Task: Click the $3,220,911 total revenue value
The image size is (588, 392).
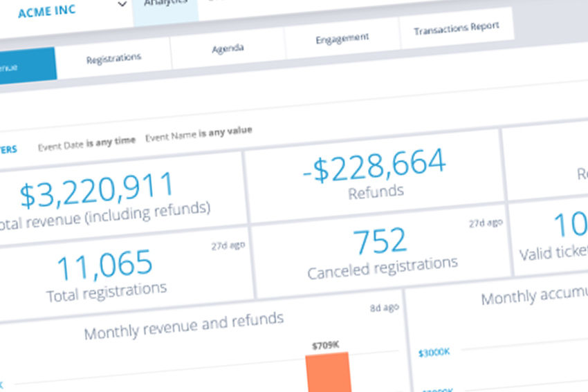Action: [x=97, y=189]
